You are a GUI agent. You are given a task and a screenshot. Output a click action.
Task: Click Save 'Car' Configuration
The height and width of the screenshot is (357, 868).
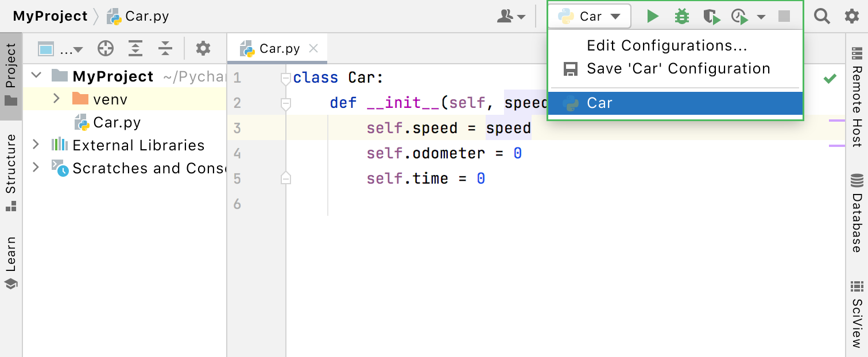pyautogui.click(x=678, y=68)
